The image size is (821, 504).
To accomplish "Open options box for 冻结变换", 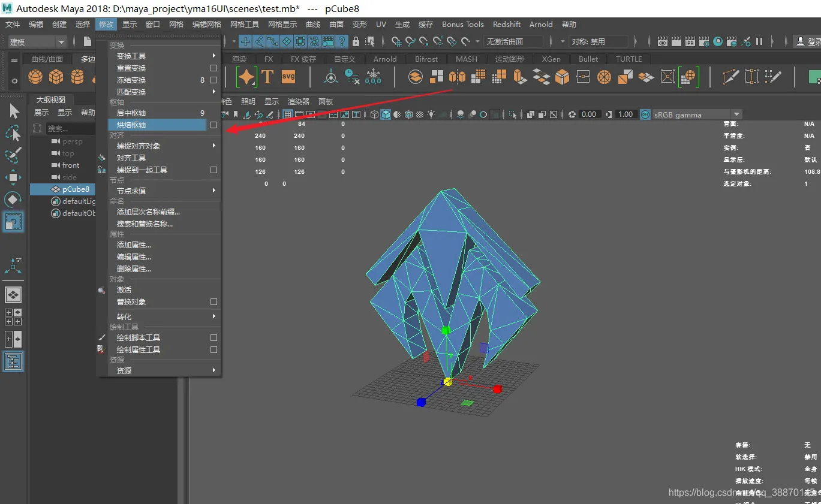I will 213,80.
